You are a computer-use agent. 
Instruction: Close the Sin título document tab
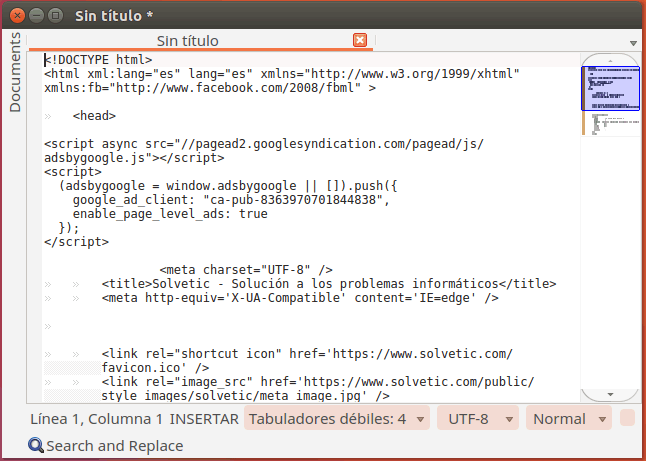(360, 40)
